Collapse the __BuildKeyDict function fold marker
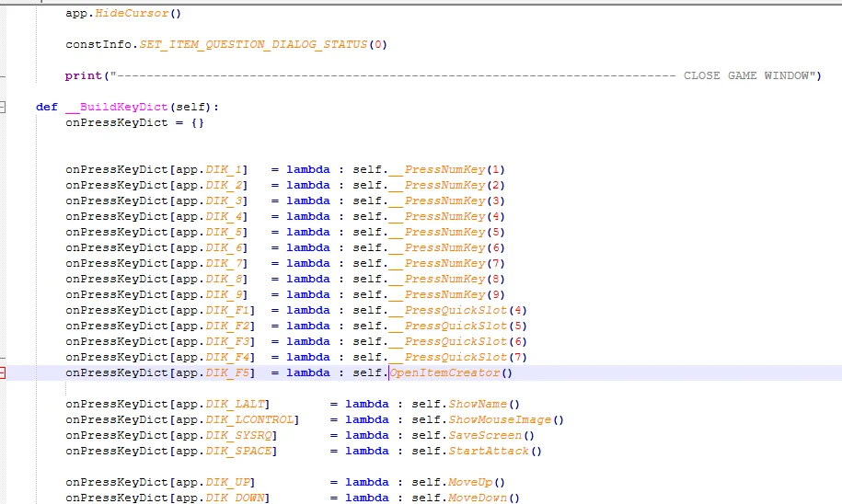This screenshot has width=842, height=504. pos(3,107)
